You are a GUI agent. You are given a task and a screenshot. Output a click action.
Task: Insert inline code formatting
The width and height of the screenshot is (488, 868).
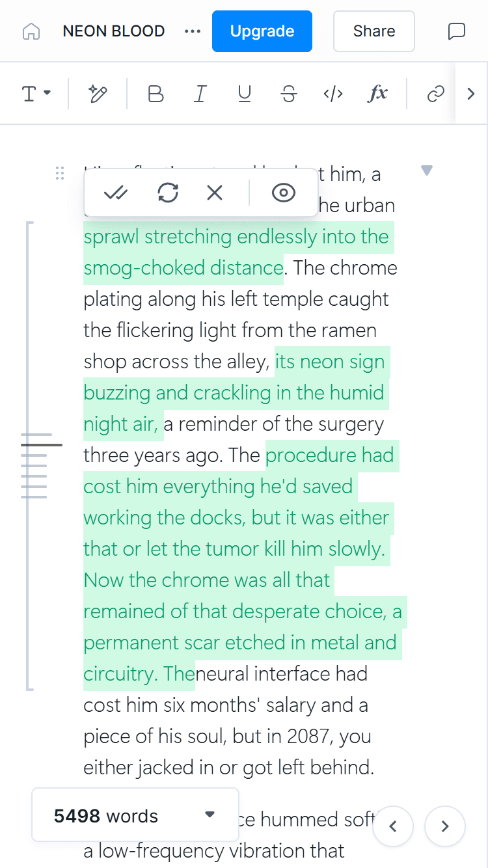pos(333,94)
